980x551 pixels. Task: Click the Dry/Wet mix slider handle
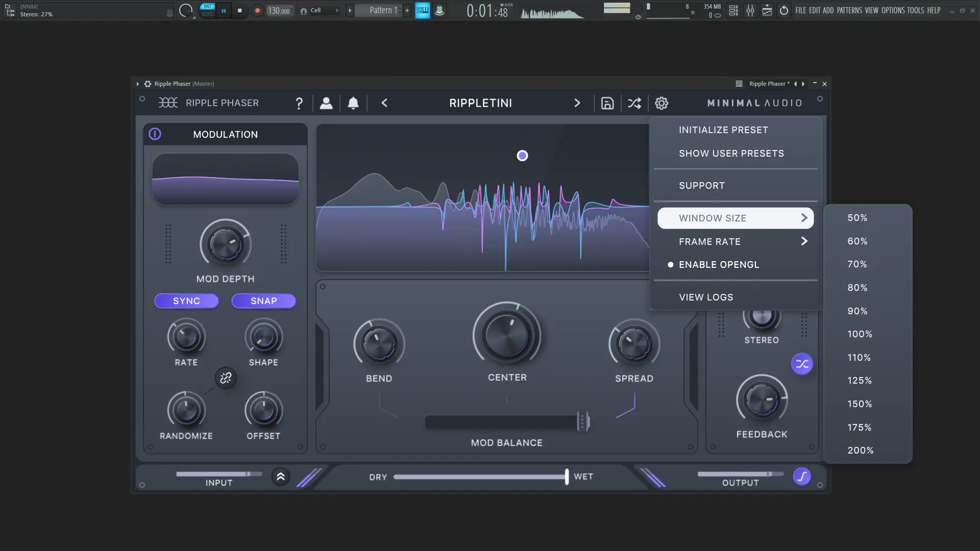click(567, 477)
